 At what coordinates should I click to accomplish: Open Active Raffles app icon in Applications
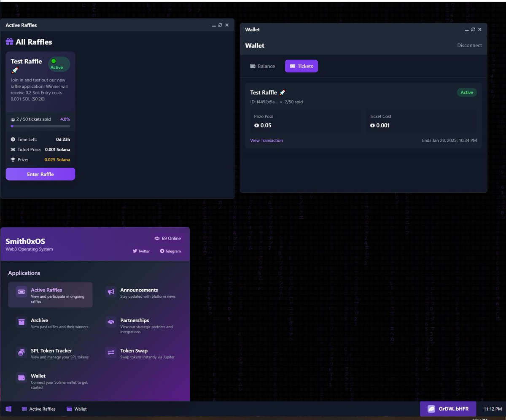tap(22, 291)
